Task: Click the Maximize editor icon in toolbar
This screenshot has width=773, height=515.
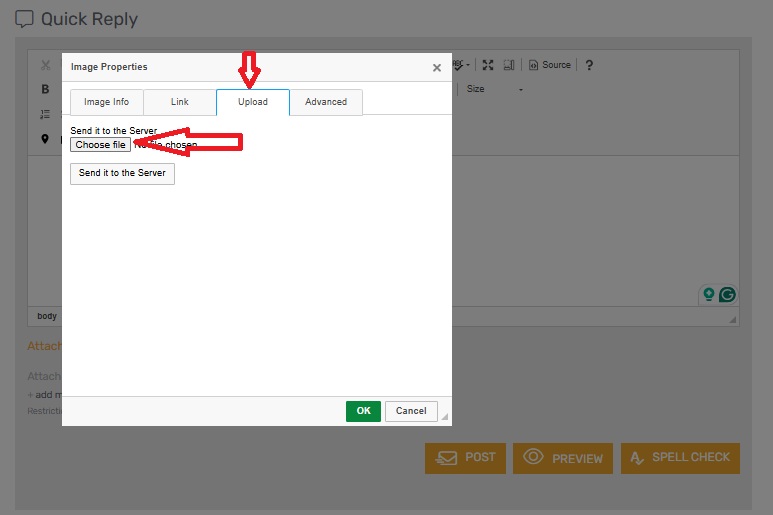Action: click(x=488, y=65)
